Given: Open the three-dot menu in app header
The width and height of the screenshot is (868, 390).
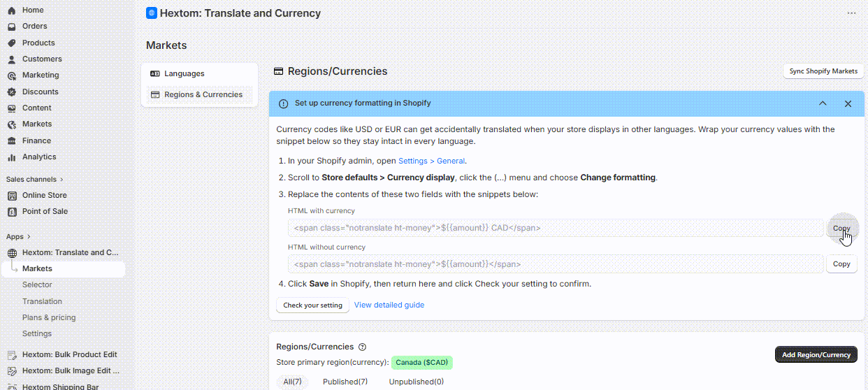Looking at the screenshot, I should (851, 13).
